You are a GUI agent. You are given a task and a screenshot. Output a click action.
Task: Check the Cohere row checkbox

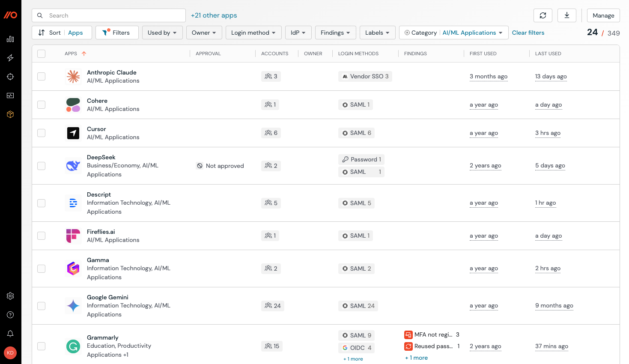point(42,104)
